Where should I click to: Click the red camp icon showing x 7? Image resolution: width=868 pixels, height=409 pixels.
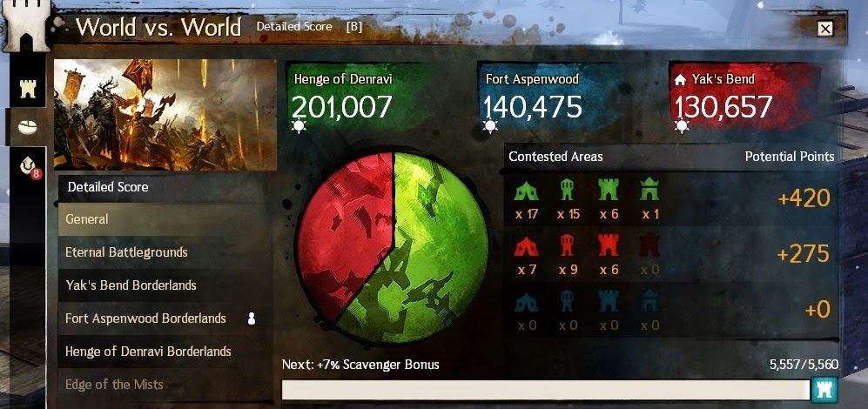526,246
